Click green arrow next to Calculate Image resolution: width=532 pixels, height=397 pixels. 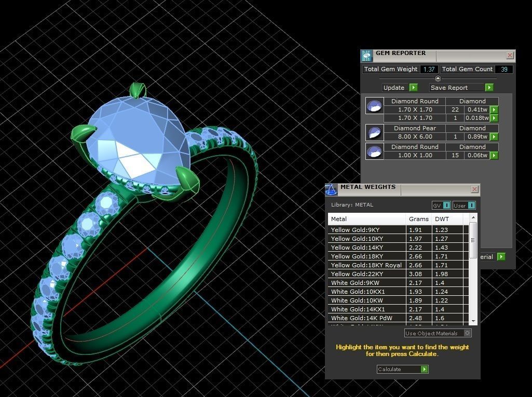[x=425, y=369]
